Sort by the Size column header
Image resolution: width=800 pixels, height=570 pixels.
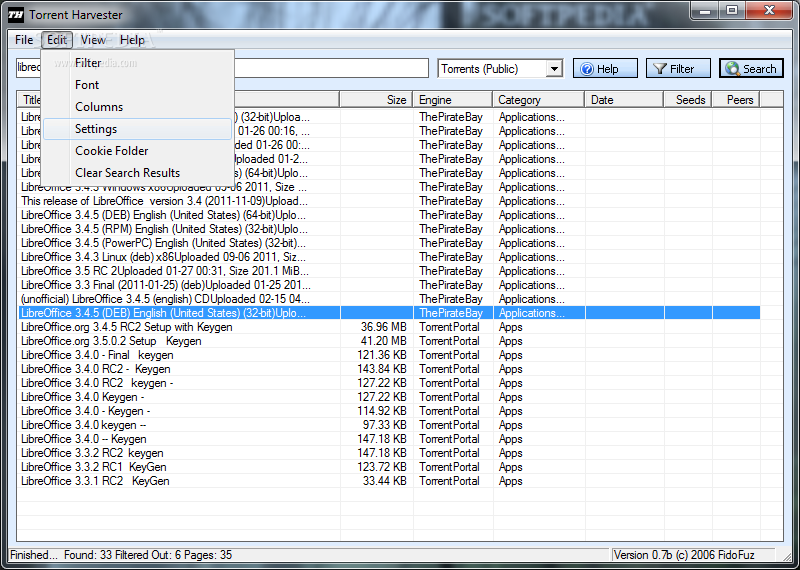pyautogui.click(x=376, y=100)
